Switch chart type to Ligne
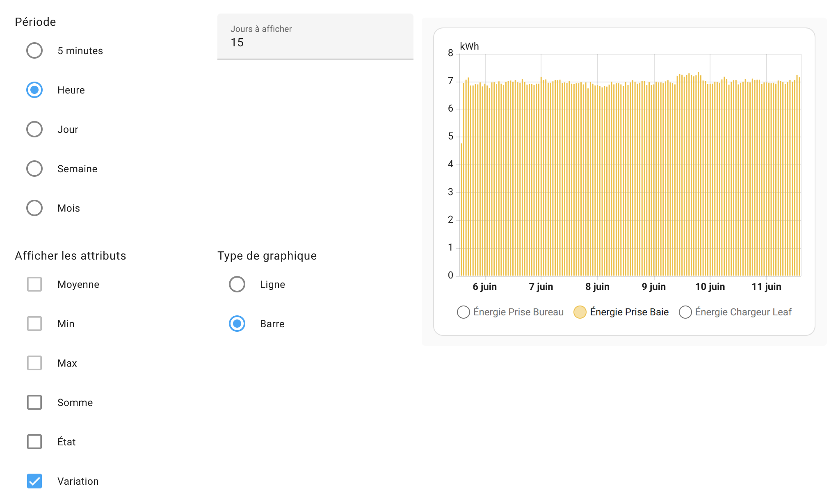829x504 pixels. click(237, 284)
